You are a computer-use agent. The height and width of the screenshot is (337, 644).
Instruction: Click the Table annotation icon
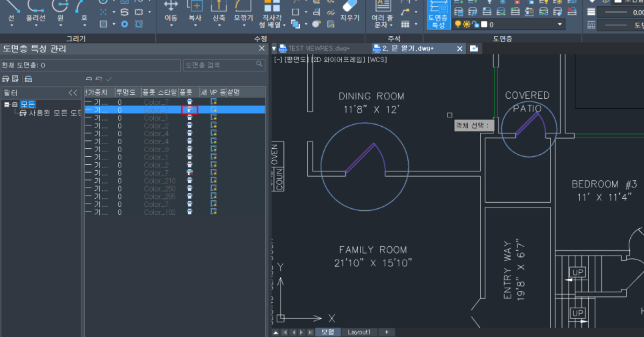[x=405, y=24]
